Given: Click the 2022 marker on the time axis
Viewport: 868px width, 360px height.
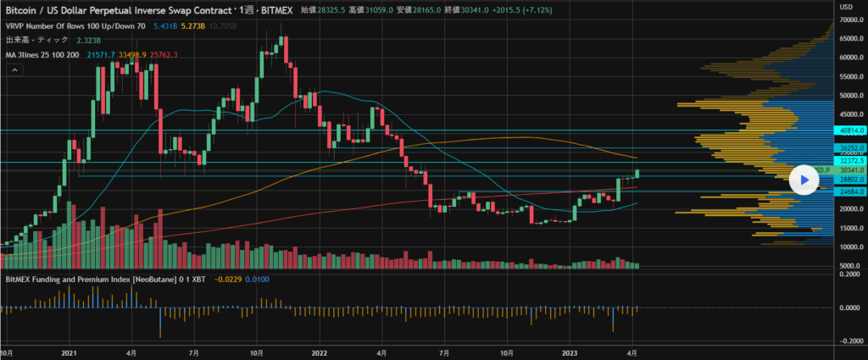Looking at the screenshot, I should (320, 351).
